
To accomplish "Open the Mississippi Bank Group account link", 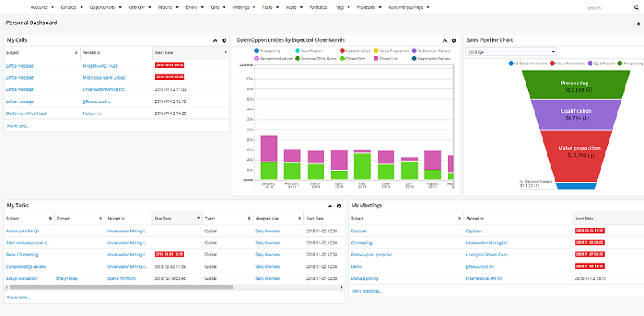I will (104, 77).
